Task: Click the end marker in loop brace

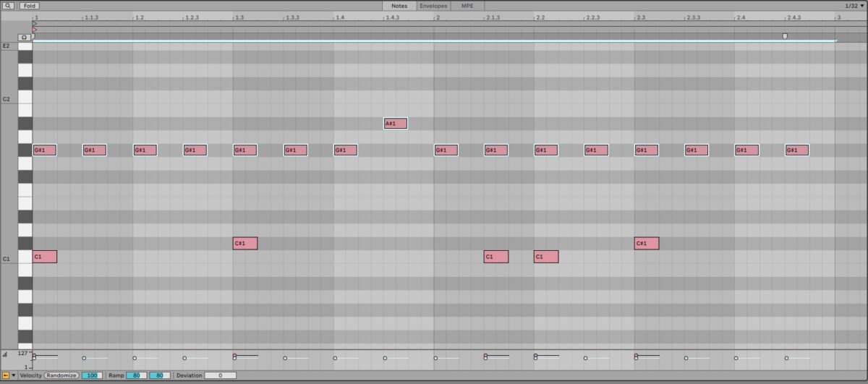Action: (x=785, y=36)
